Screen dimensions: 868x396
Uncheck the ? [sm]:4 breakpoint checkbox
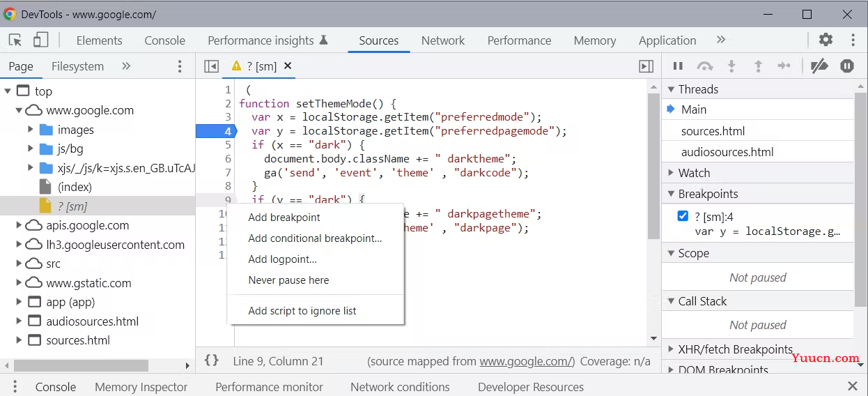pyautogui.click(x=683, y=216)
